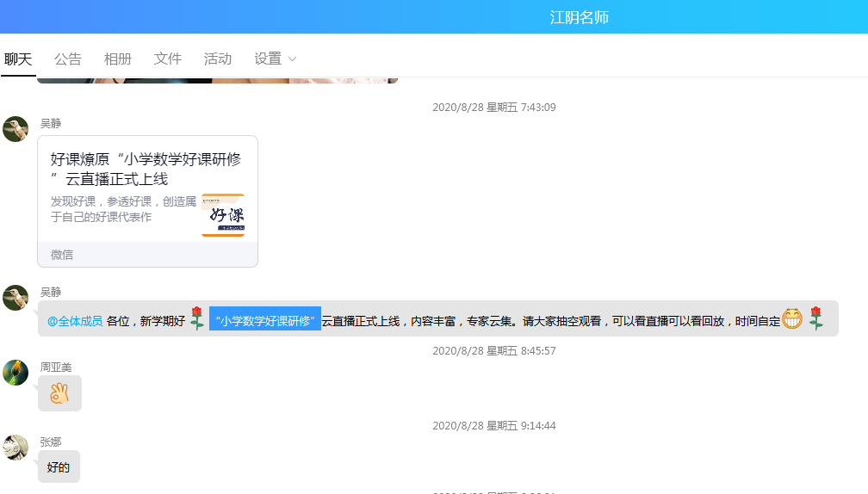This screenshot has width=868, height=494.
Task: Open 周亚美's profile avatar
Action: (15, 373)
